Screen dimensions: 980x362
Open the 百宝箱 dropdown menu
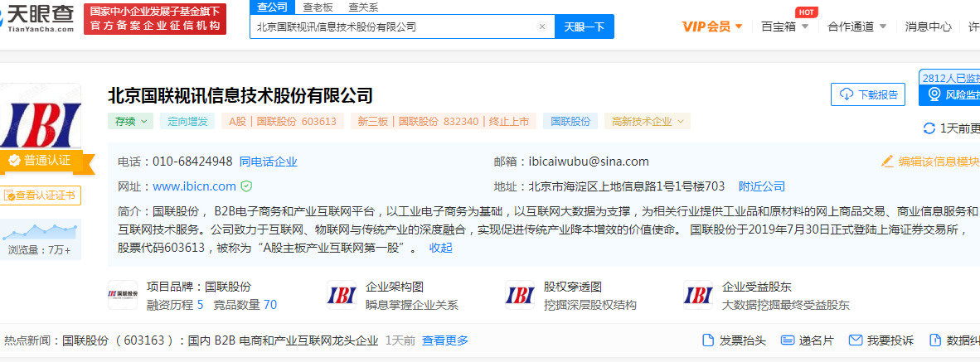[785, 27]
